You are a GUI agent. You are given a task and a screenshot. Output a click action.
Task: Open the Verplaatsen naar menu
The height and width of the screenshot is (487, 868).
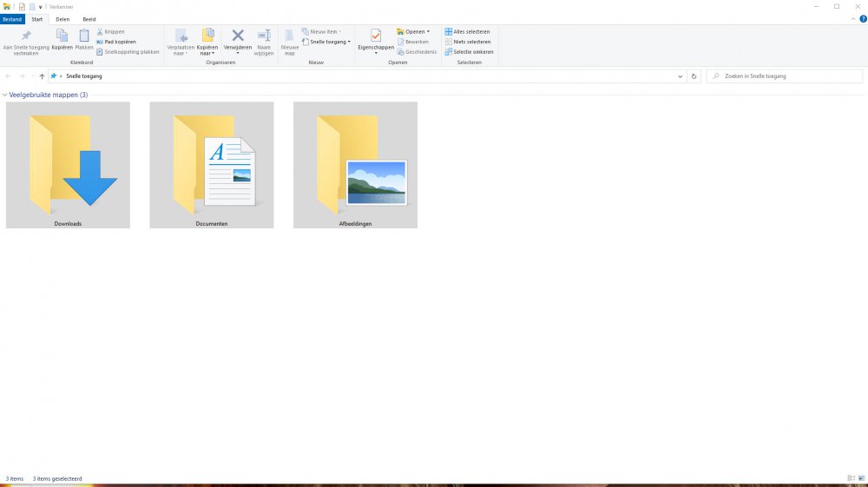(x=181, y=42)
